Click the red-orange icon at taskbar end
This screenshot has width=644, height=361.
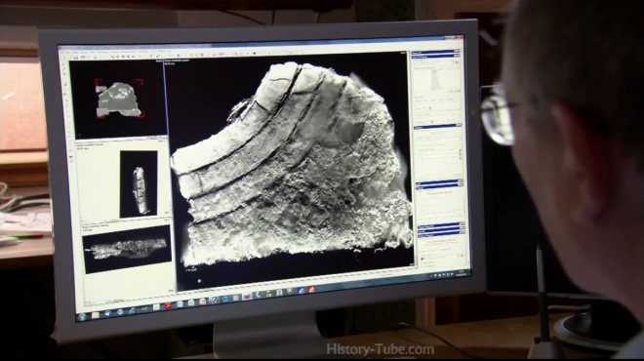(311, 289)
